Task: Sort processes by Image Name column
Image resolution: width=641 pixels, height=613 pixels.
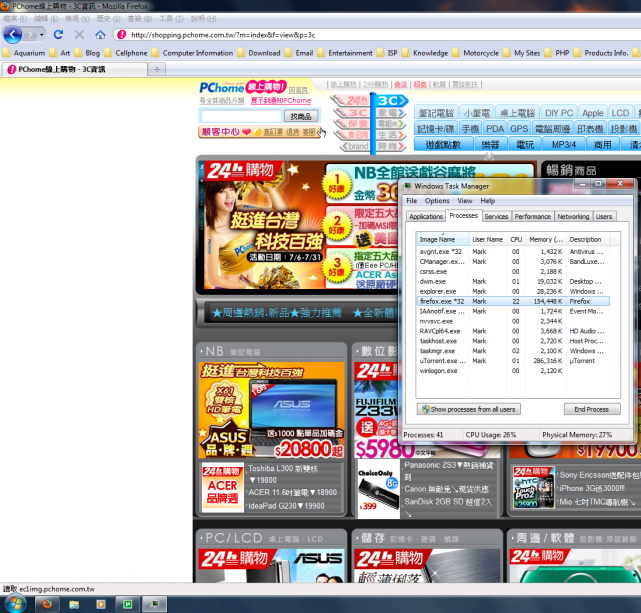Action: (x=443, y=239)
